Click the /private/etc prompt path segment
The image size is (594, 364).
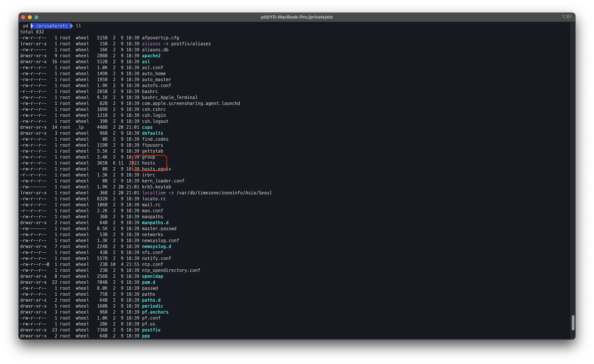(x=52, y=26)
